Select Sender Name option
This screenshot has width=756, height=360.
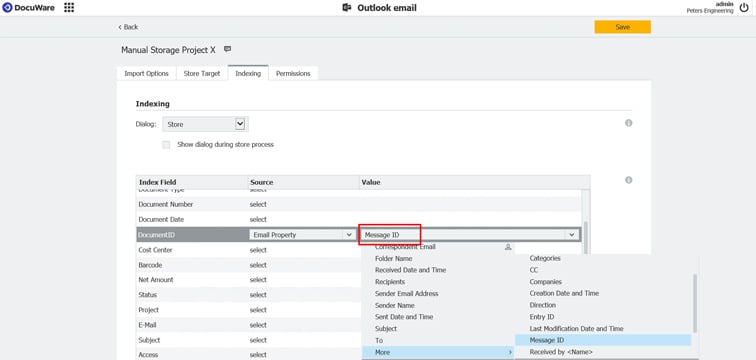pyautogui.click(x=394, y=305)
